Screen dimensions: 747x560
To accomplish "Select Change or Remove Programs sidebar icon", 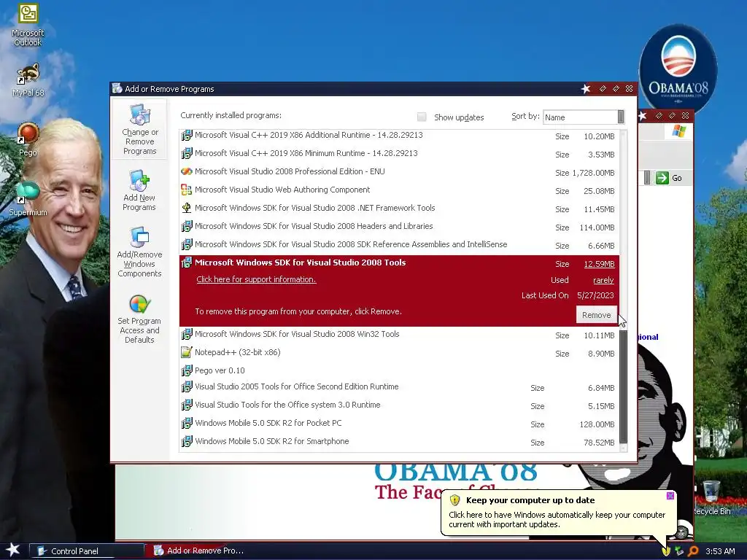I will (139, 129).
